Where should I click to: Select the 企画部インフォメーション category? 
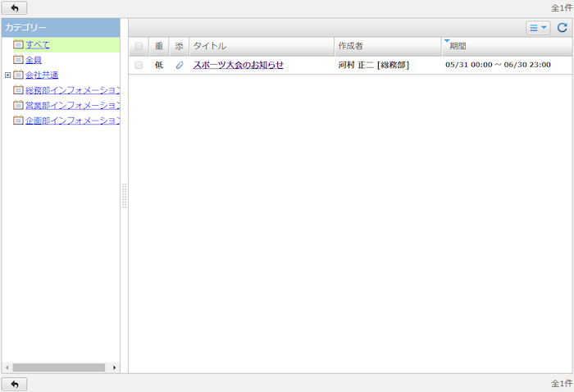(x=72, y=121)
